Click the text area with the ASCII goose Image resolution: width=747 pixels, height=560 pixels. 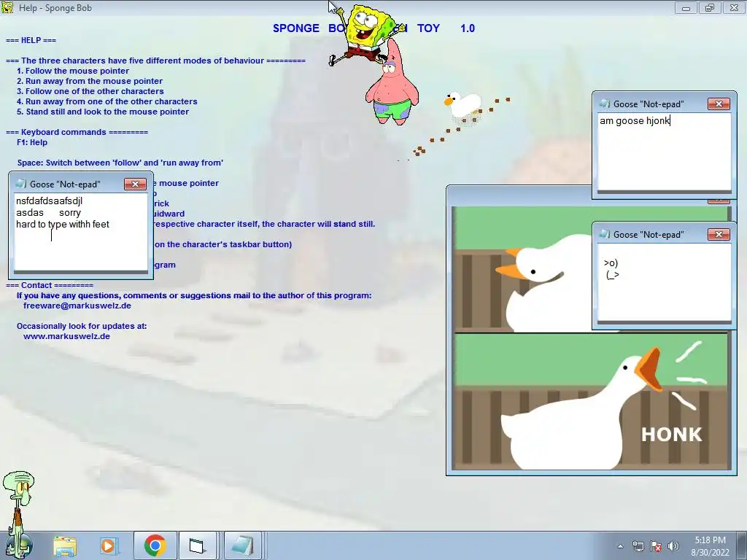click(664, 282)
